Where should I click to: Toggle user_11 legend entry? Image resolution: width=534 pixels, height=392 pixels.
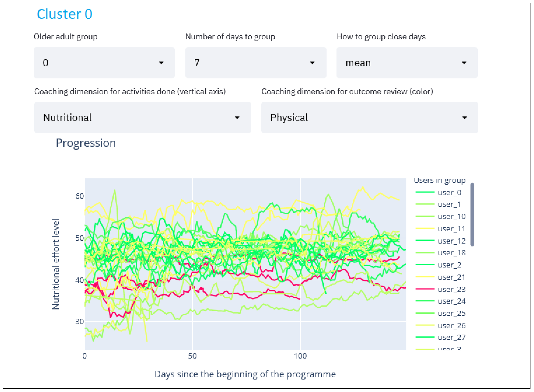[451, 229]
